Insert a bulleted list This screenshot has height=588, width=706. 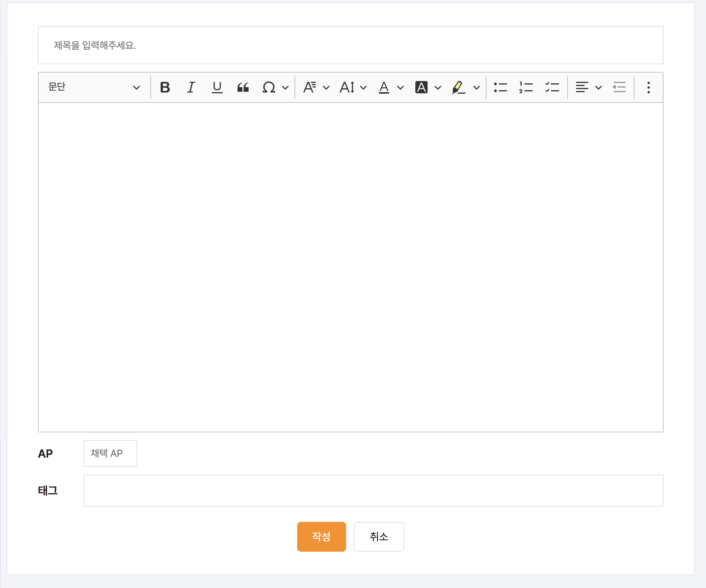pyautogui.click(x=500, y=88)
